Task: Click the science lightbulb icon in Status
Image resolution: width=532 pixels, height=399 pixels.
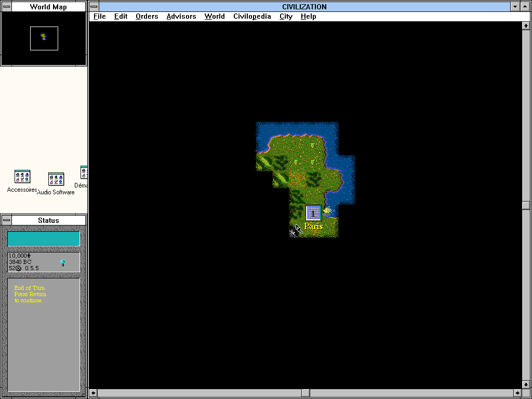Action: coord(63,262)
